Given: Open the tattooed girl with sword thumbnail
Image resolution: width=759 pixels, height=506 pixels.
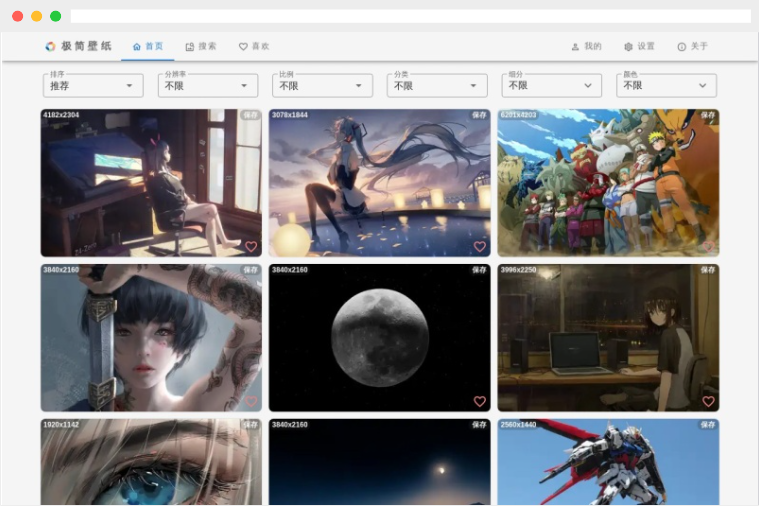Looking at the screenshot, I should tap(151, 337).
